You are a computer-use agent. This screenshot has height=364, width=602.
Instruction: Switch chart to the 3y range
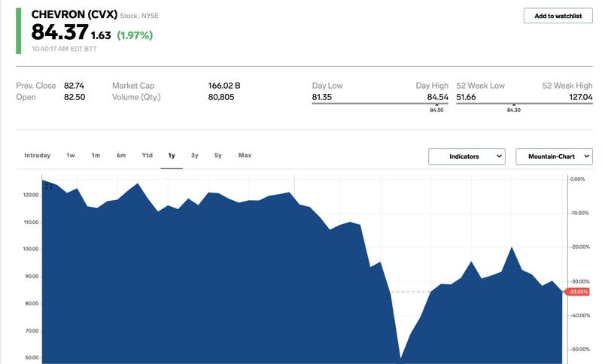point(195,156)
